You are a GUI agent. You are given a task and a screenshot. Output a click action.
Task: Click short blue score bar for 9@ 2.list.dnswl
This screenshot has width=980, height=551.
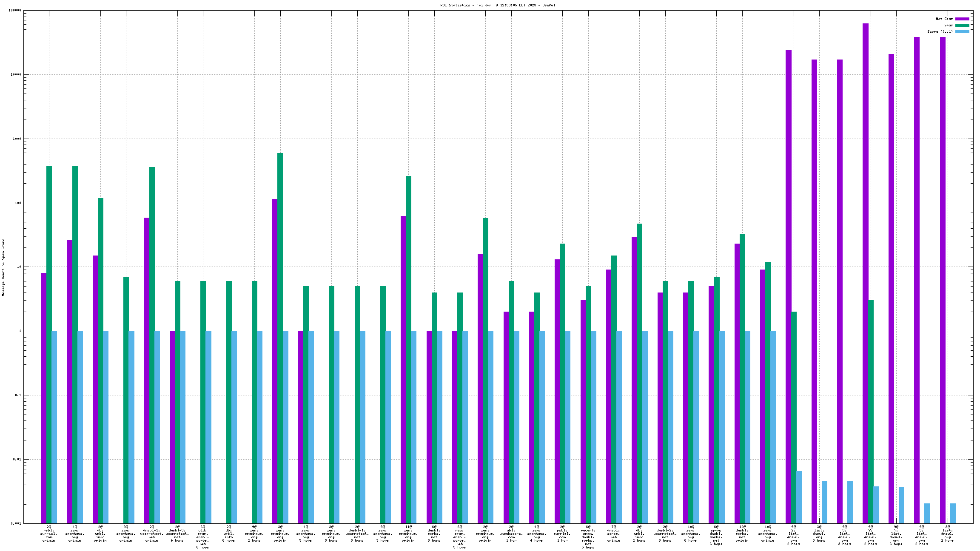(x=799, y=497)
